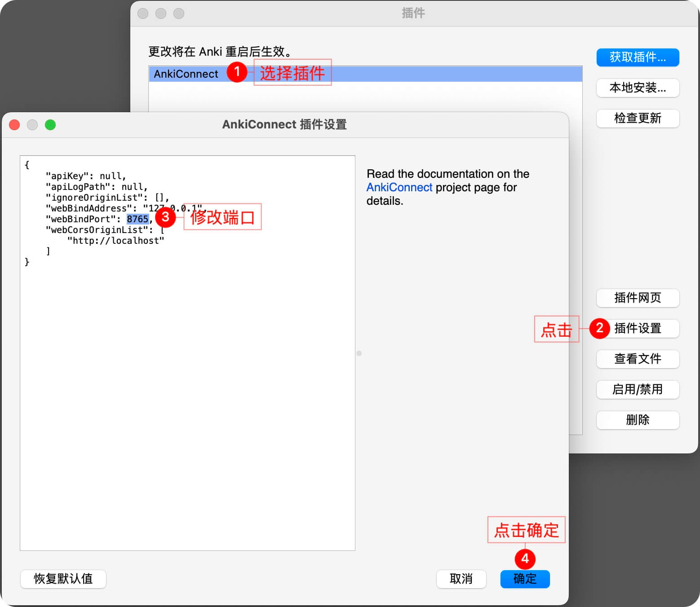Close the AnkiConnect 插件设置 dialog
The image size is (700, 607).
click(14, 125)
